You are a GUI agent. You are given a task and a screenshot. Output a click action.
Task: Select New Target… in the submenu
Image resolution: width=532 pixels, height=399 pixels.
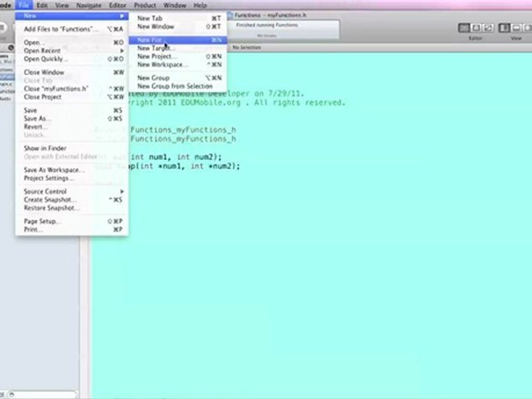(178, 48)
